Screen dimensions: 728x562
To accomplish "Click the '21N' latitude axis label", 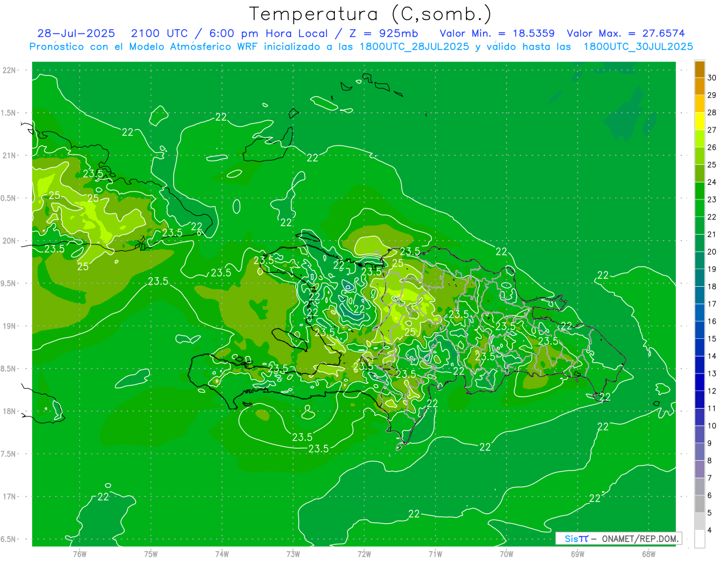I will [x=9, y=155].
